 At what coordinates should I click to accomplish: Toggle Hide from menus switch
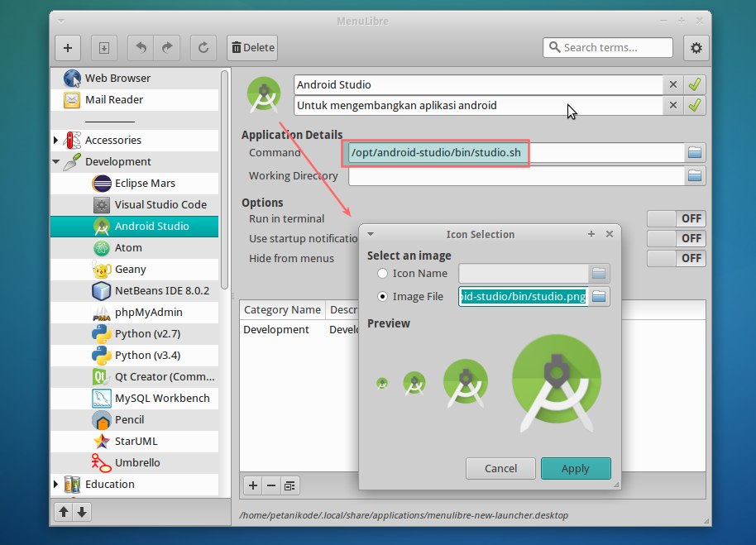coord(677,258)
